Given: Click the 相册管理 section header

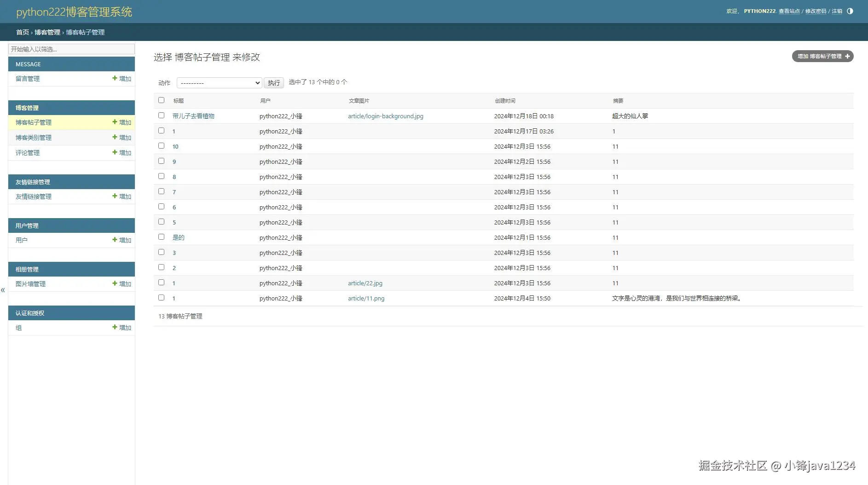Looking at the screenshot, I should tap(71, 269).
